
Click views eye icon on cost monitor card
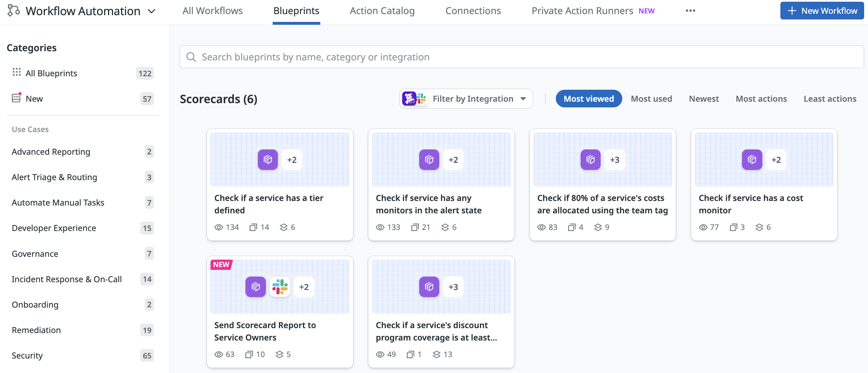(703, 227)
